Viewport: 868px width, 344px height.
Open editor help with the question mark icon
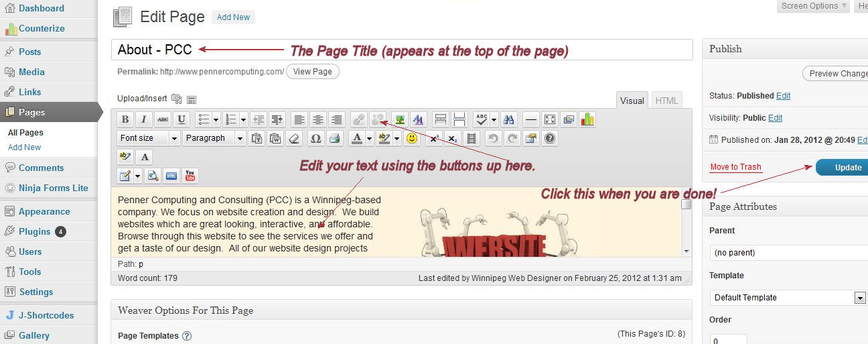[x=550, y=138]
